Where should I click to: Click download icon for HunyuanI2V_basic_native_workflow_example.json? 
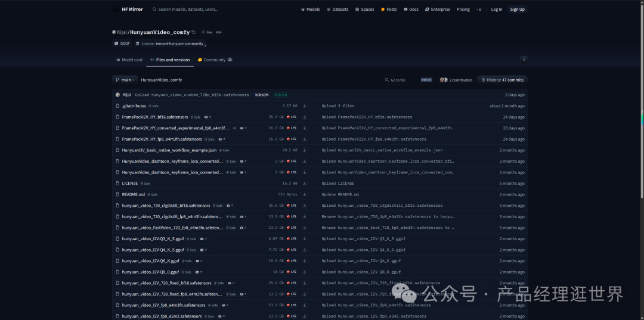pyautogui.click(x=305, y=150)
